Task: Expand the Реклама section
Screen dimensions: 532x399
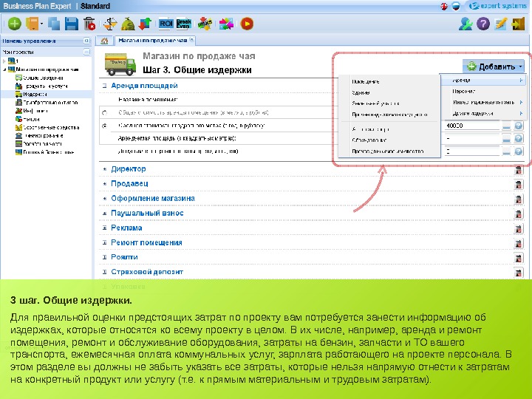Action: tap(104, 228)
